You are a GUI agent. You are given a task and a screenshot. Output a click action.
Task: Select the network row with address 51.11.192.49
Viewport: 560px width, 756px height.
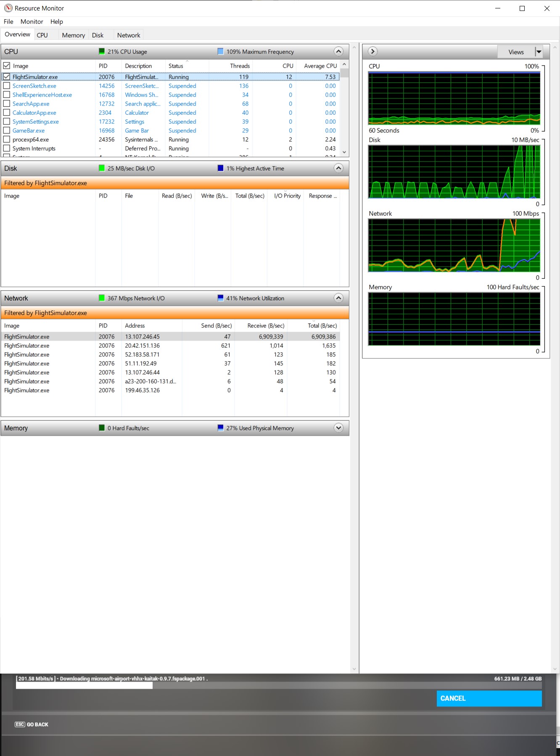[x=170, y=363]
